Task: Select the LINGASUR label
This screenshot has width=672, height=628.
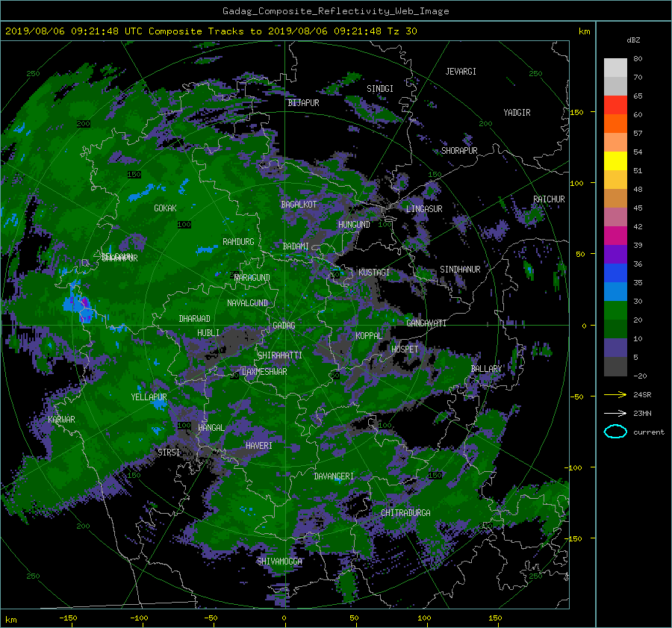Action: [424, 209]
